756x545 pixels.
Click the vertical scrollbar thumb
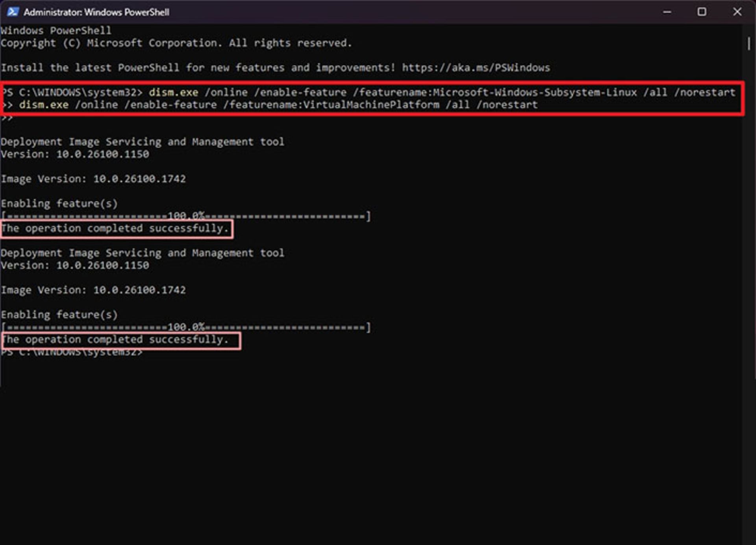tap(749, 43)
